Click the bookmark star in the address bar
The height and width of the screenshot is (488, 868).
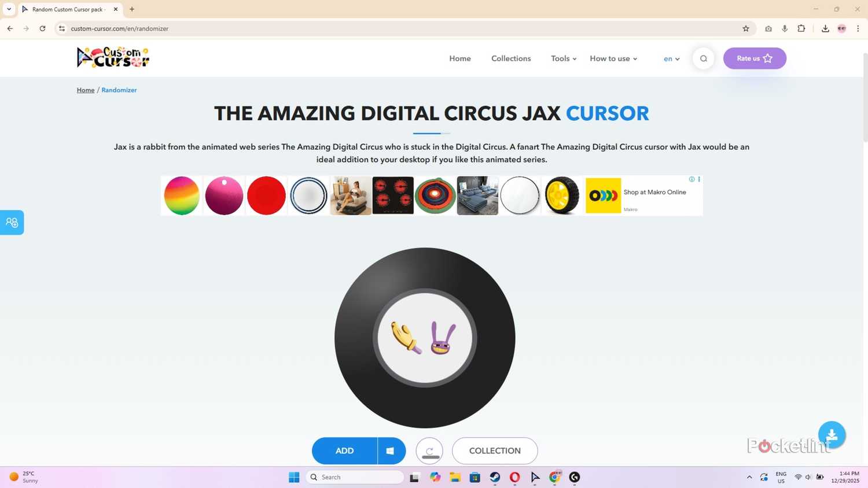click(745, 28)
